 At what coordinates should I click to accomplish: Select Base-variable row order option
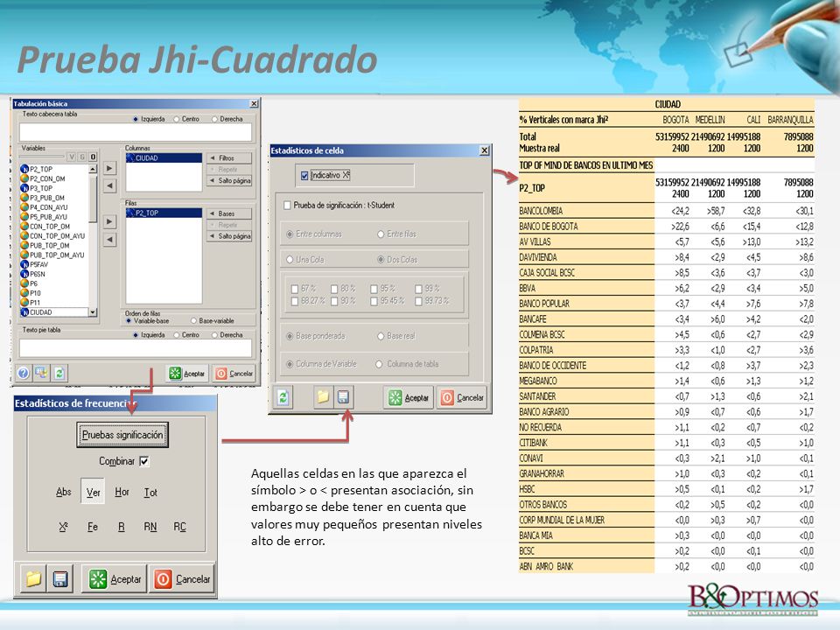(194, 321)
